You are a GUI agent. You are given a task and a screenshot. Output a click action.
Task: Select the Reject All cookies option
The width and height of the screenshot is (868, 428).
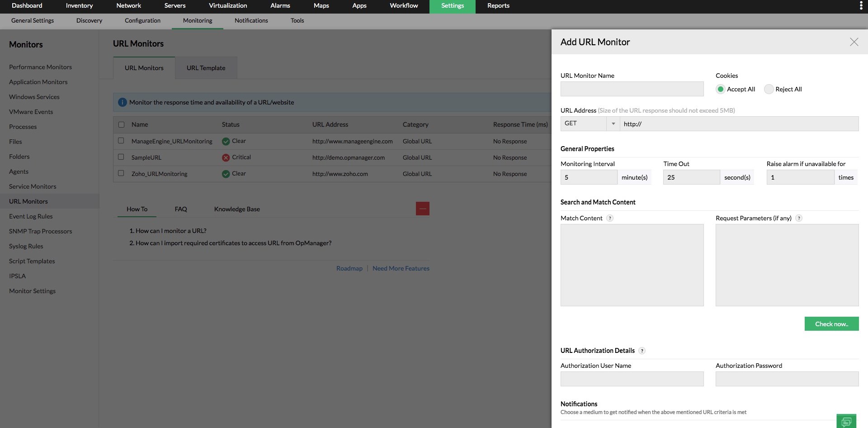tap(768, 89)
